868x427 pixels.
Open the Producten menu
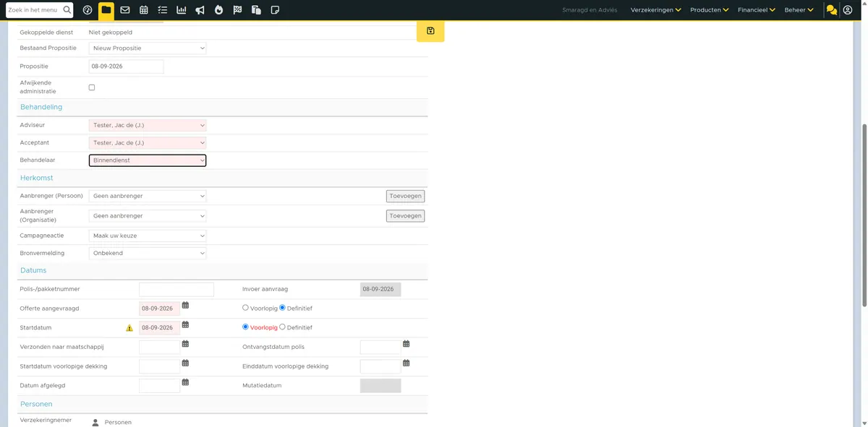[x=710, y=10]
